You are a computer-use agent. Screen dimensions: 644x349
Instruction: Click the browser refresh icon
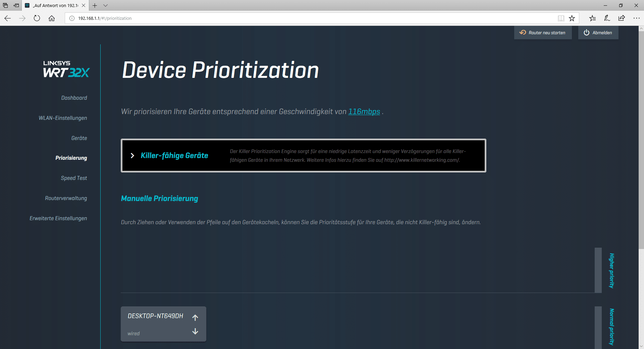(37, 18)
